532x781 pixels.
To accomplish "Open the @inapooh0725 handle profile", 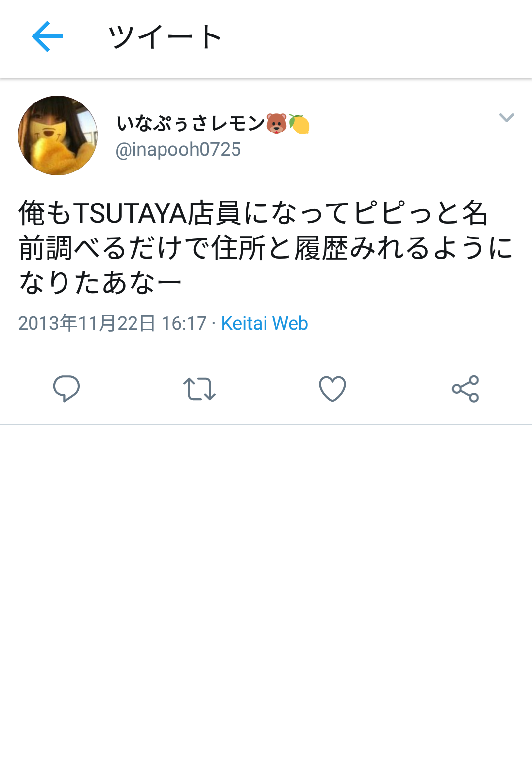I will [x=178, y=149].
